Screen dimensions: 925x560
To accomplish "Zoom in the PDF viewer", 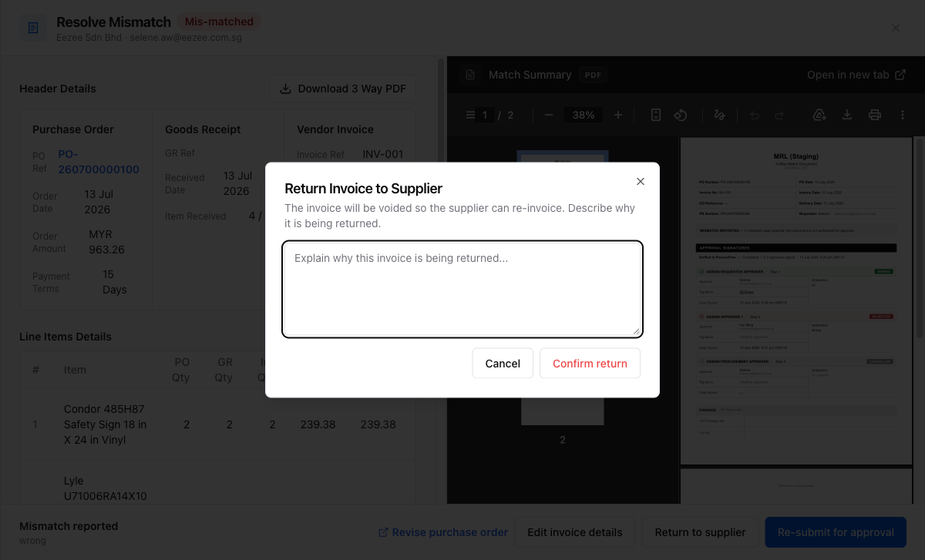I will tap(618, 116).
